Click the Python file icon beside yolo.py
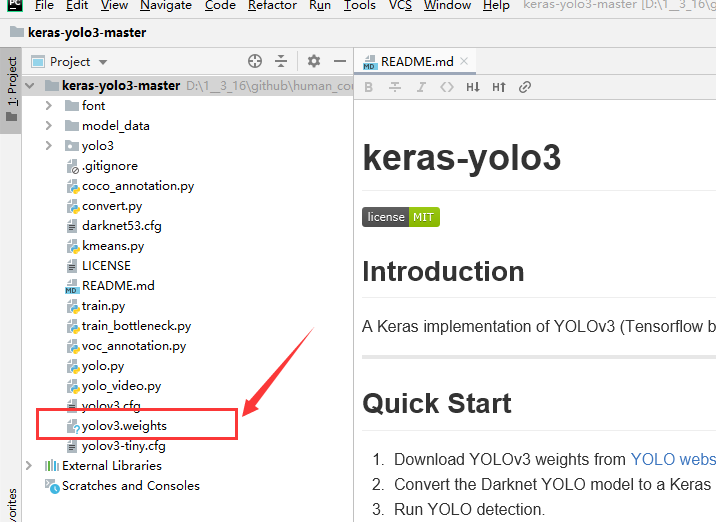Image resolution: width=716 pixels, height=522 pixels. click(73, 367)
